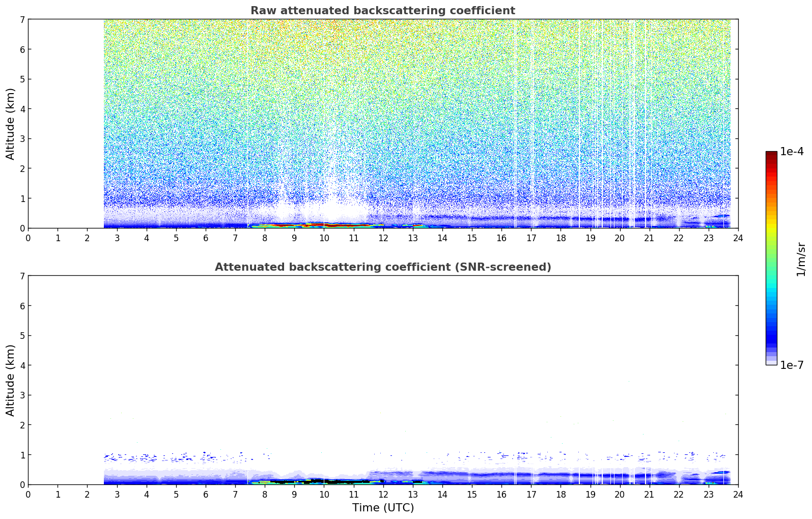Image resolution: width=812 pixels, height=519 pixels.
Task: Select the 3 km tick label on bottom plot
Action: (22, 395)
